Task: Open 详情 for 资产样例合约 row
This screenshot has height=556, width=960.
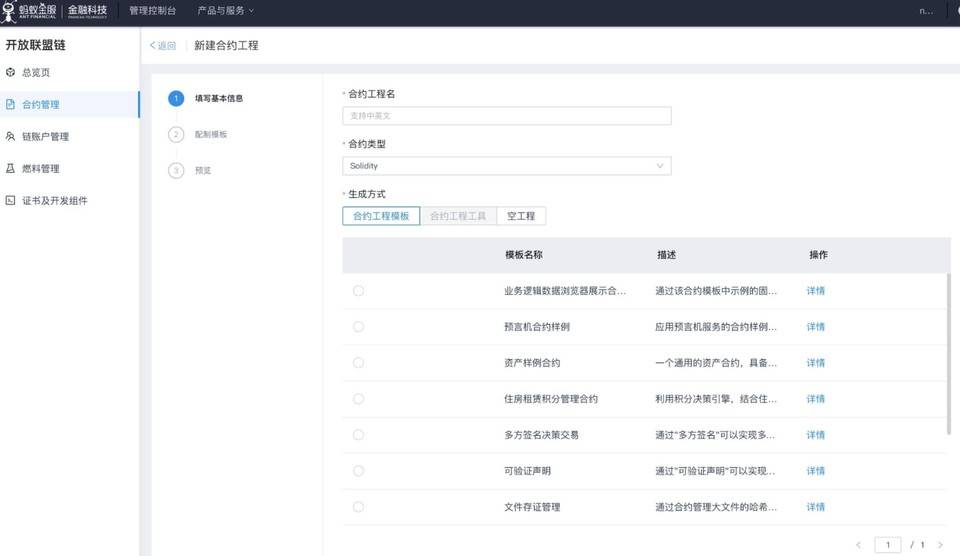Action: coord(816,363)
